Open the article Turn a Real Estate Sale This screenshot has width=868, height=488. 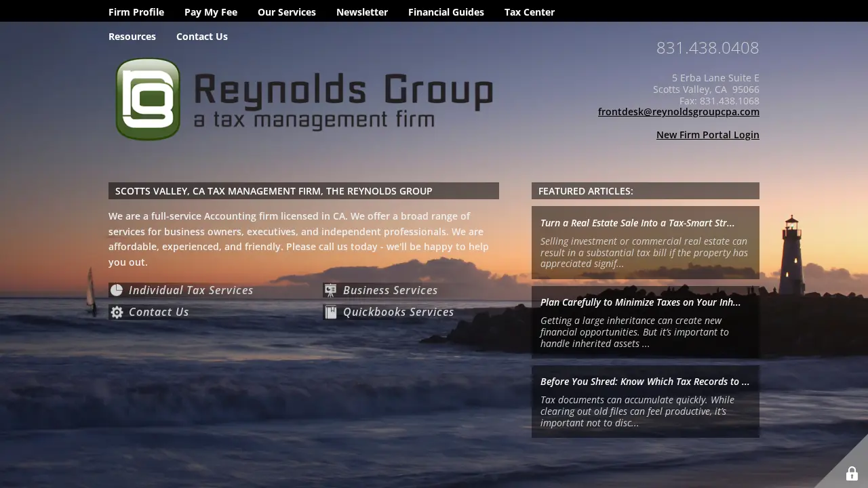pos(637,223)
